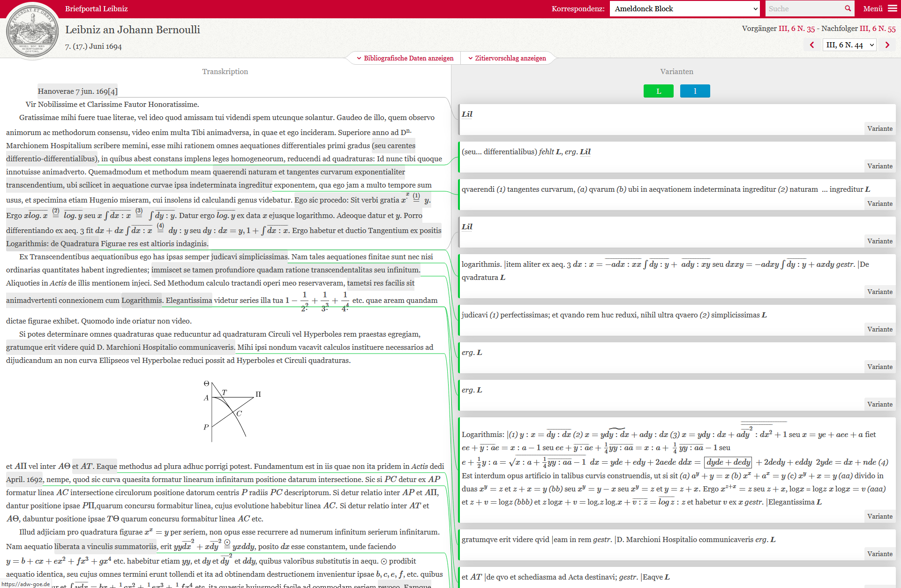This screenshot has width=901, height=588.
Task: Click highlighted text 'gratumque erit videre quid'
Action: point(51,347)
